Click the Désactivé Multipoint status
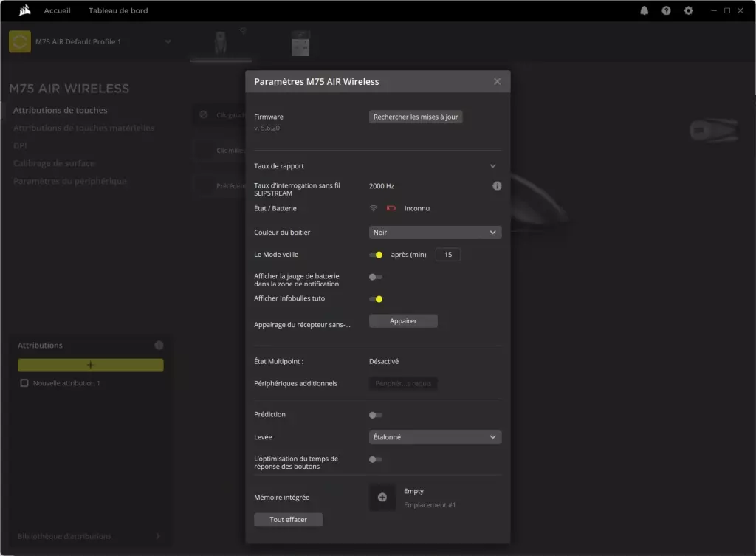756x556 pixels. click(384, 361)
